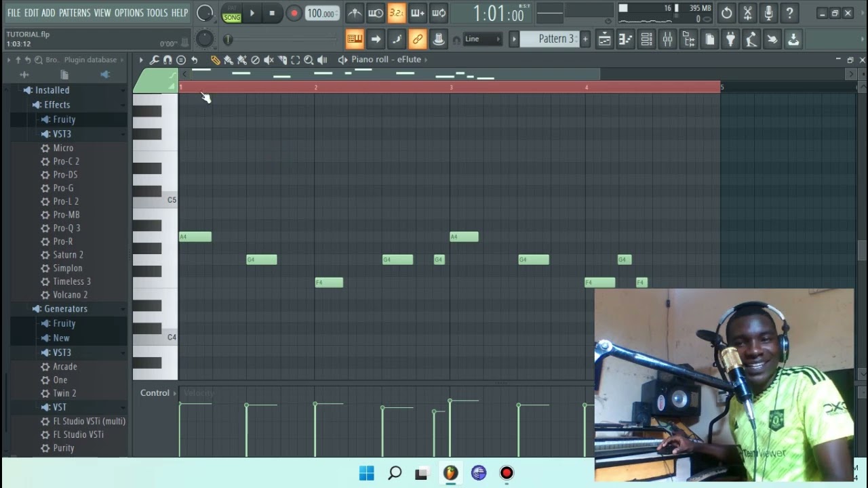Screen dimensions: 868x488
Task: Click the tempo field showing 100.000
Action: pyautogui.click(x=322, y=14)
